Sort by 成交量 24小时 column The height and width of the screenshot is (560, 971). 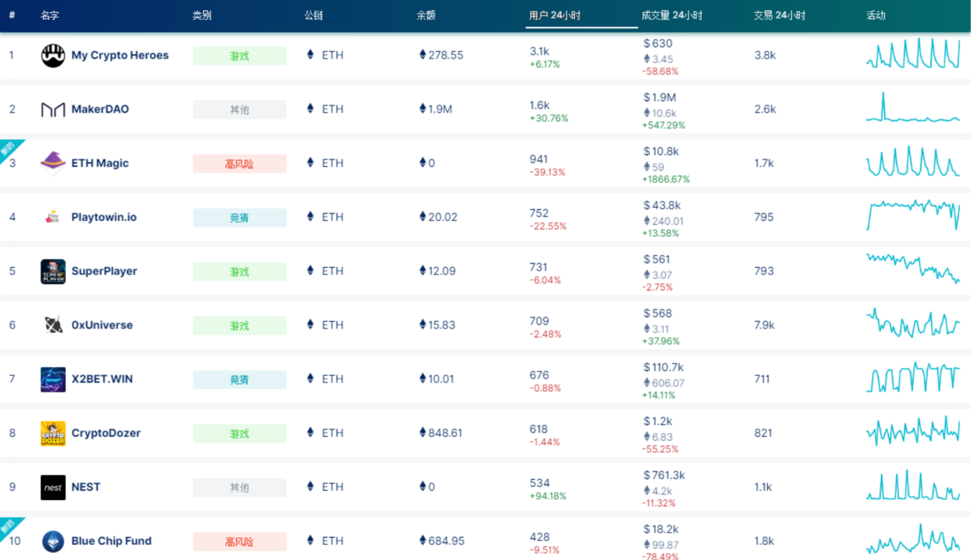click(x=672, y=15)
